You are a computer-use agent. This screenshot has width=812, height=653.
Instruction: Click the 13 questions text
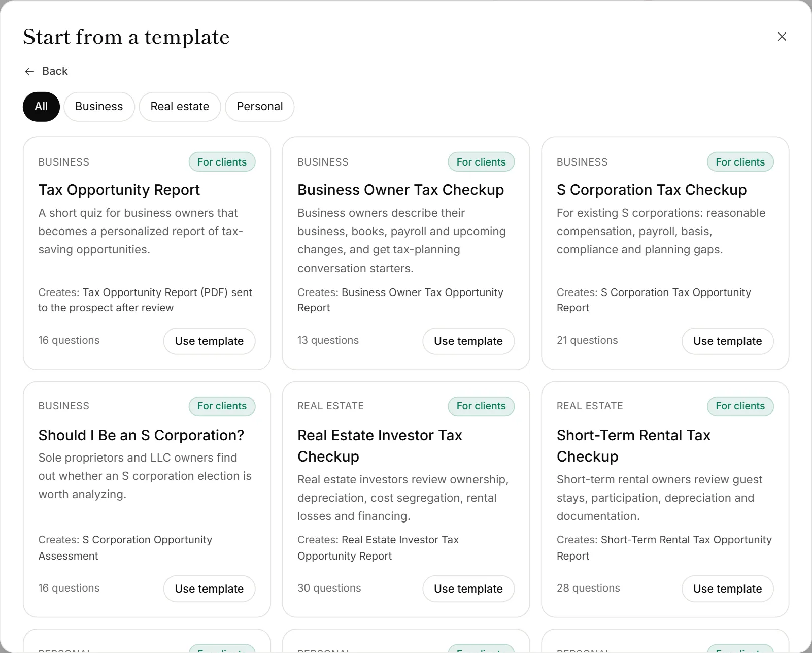point(328,340)
